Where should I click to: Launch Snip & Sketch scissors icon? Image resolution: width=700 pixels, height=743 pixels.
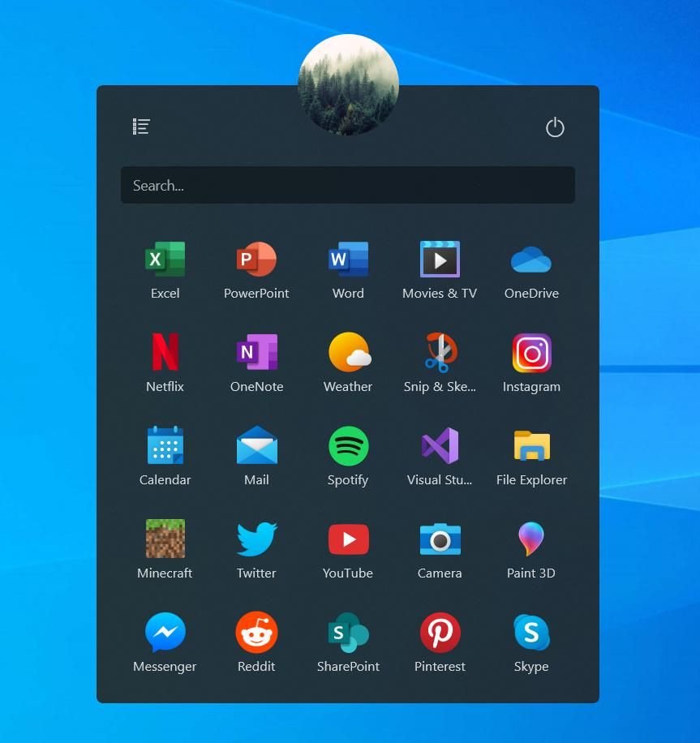(440, 352)
